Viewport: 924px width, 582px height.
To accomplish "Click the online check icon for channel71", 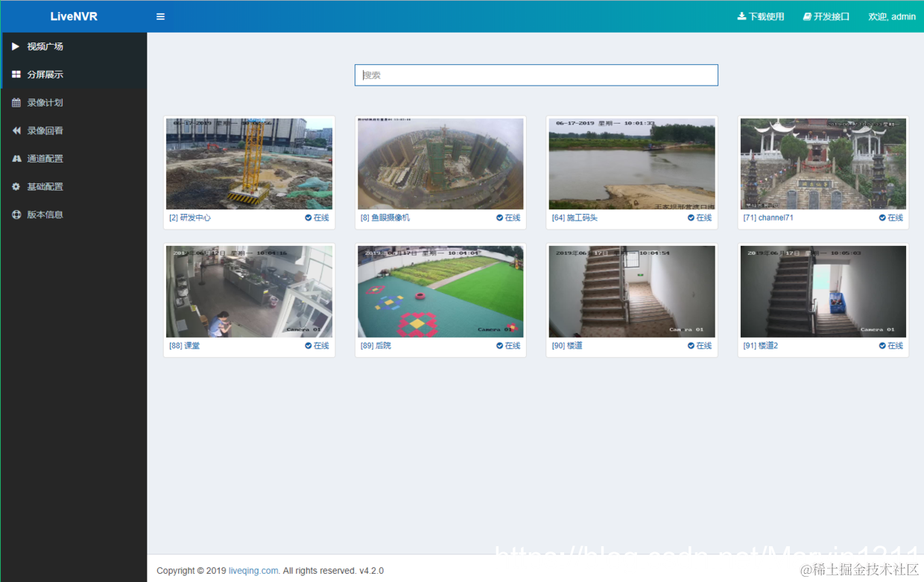I will (882, 218).
